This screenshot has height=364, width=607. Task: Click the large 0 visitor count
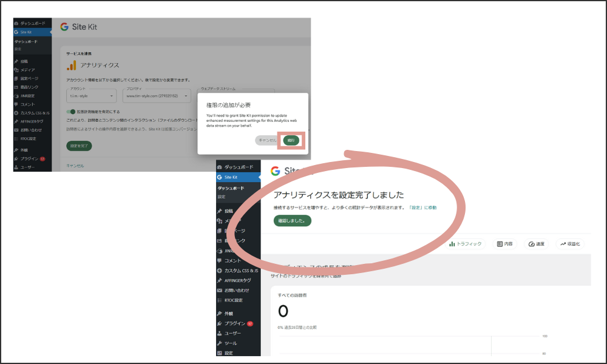pyautogui.click(x=283, y=311)
